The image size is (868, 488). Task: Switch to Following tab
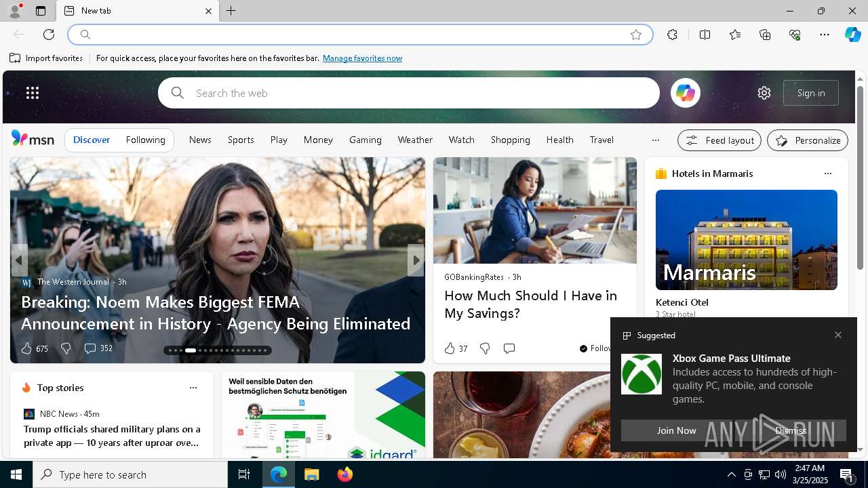(146, 140)
